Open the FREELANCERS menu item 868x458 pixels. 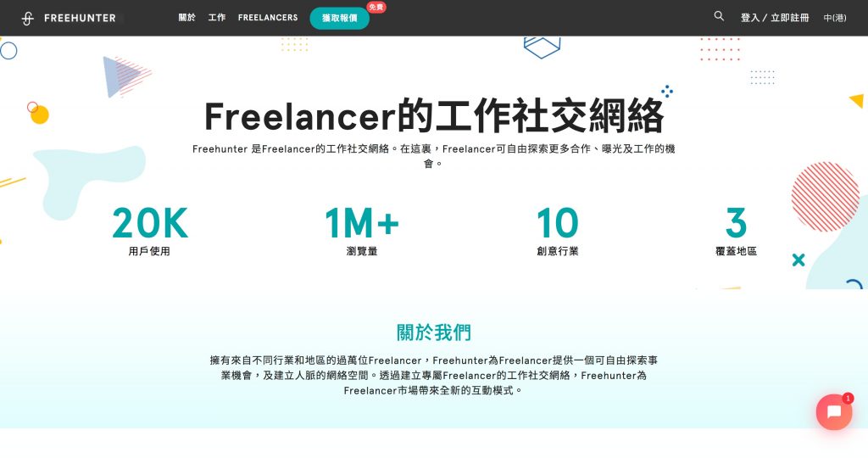(x=268, y=18)
